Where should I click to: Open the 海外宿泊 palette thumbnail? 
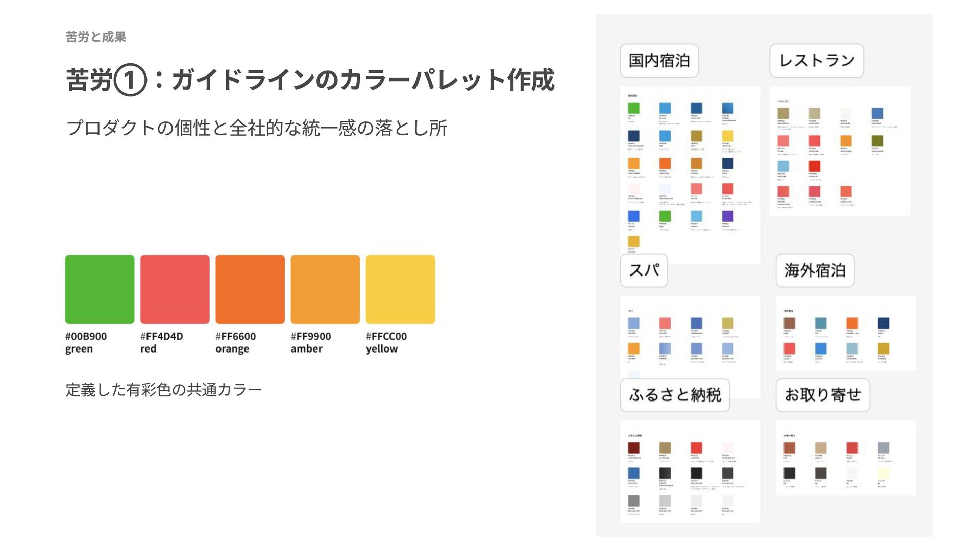[846, 333]
